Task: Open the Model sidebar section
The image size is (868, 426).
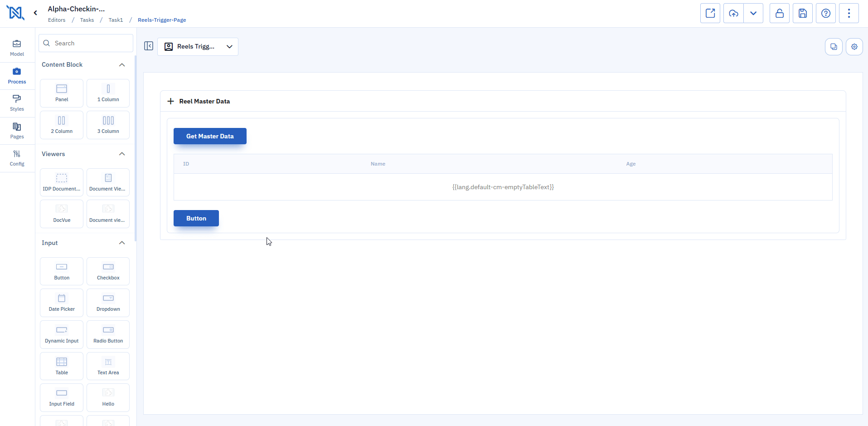Action: point(17,48)
